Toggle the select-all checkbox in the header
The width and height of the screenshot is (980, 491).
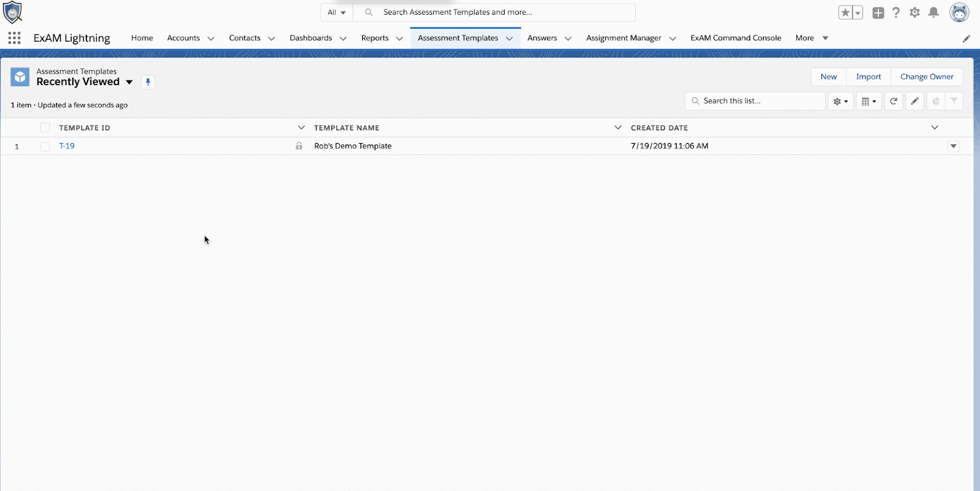[x=45, y=127]
